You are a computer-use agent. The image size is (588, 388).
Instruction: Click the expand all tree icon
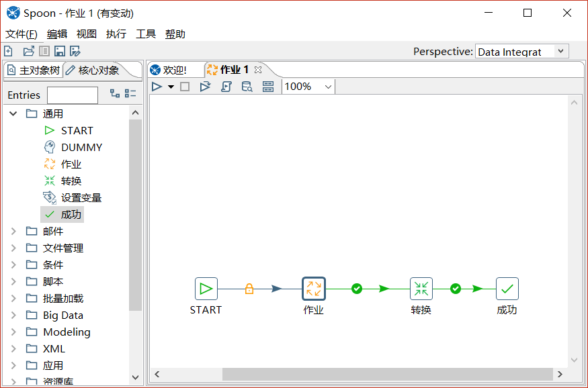pos(115,93)
